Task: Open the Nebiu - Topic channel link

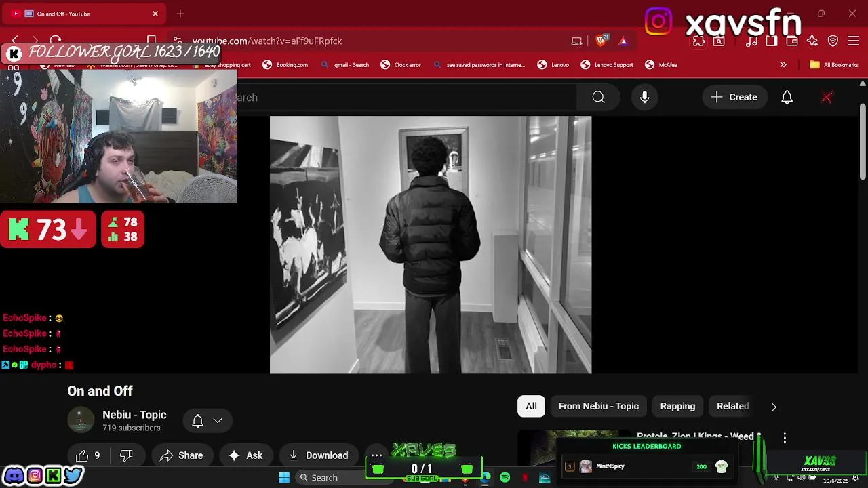Action: [x=134, y=415]
